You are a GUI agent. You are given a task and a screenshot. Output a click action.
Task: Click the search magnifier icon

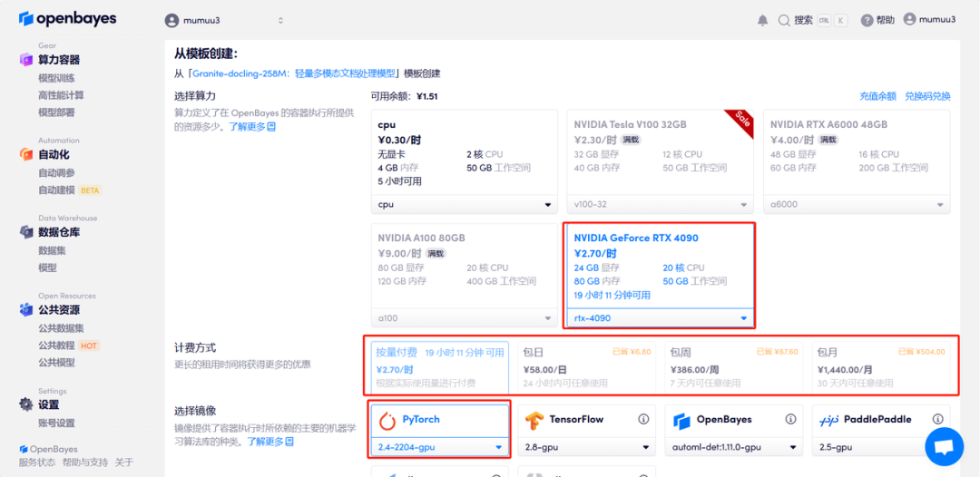tap(784, 21)
